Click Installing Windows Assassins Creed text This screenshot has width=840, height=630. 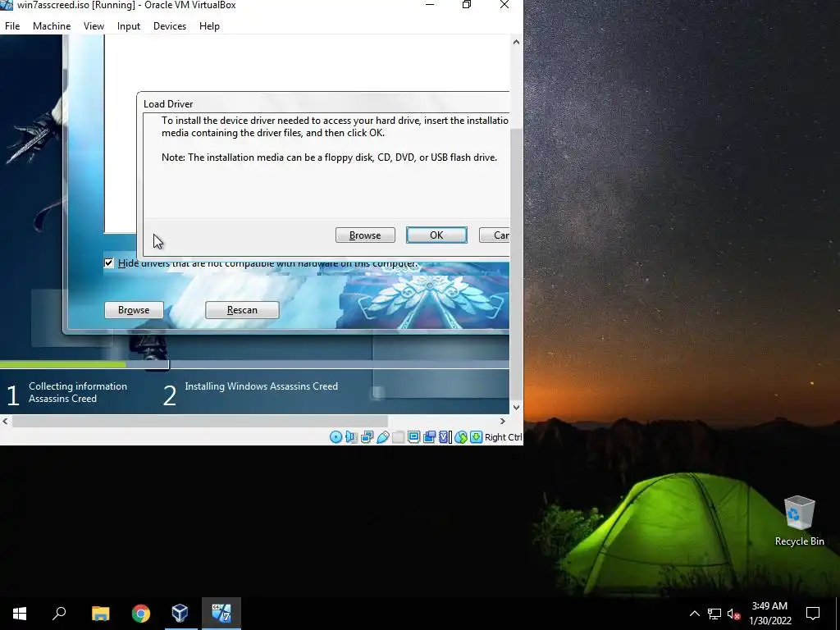coord(262,386)
